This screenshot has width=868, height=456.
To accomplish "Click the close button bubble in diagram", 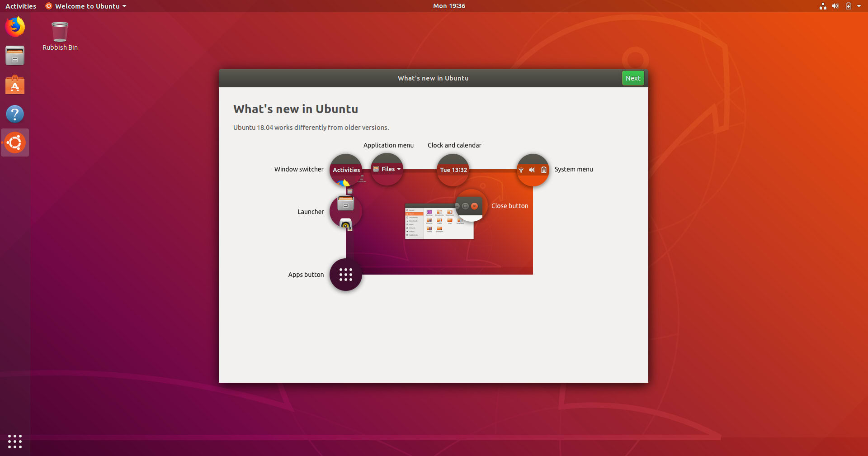I will pyautogui.click(x=471, y=206).
